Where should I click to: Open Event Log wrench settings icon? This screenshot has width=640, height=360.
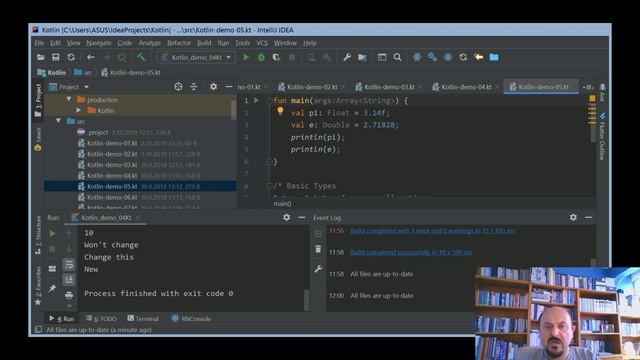click(318, 269)
